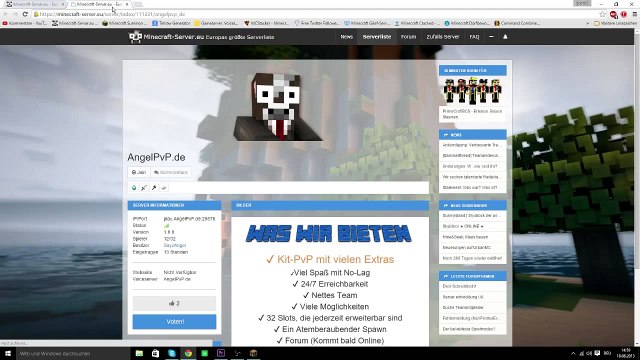The height and width of the screenshot is (360, 640).
Task: Click the green globe icon under Join
Action: 134,188
